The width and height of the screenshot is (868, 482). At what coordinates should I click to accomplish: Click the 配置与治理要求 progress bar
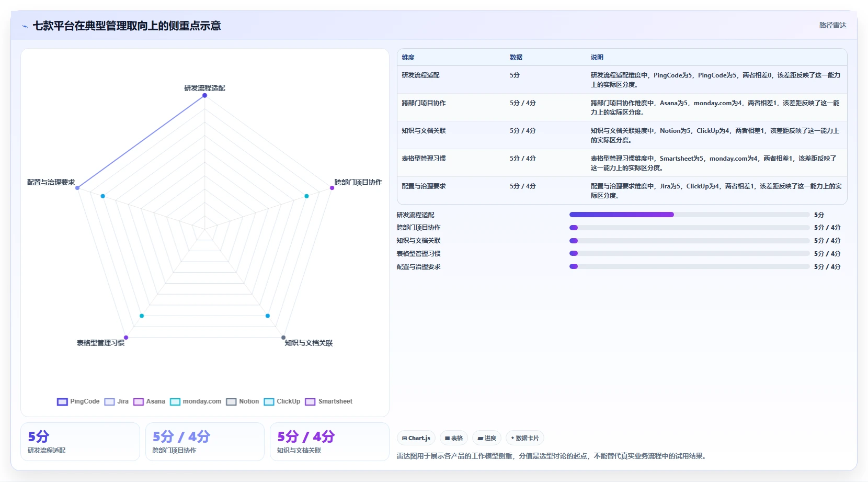[689, 266]
